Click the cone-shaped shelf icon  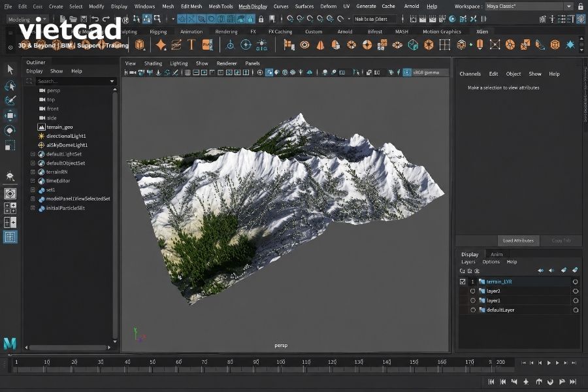pyautogui.click(x=320, y=45)
